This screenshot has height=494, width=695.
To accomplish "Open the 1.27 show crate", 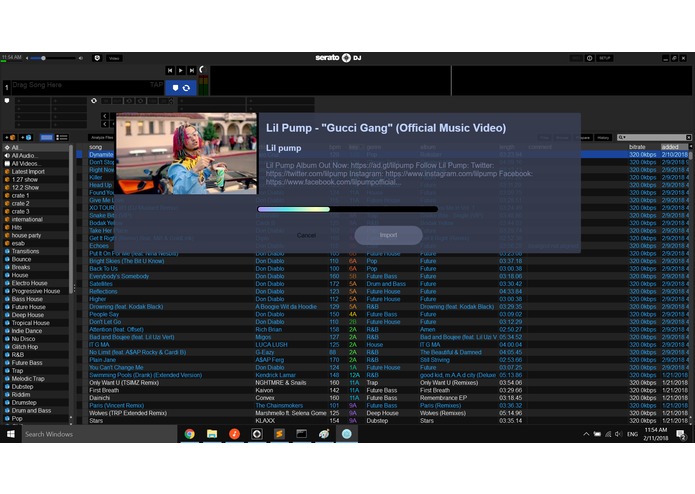I will pyautogui.click(x=35, y=179).
